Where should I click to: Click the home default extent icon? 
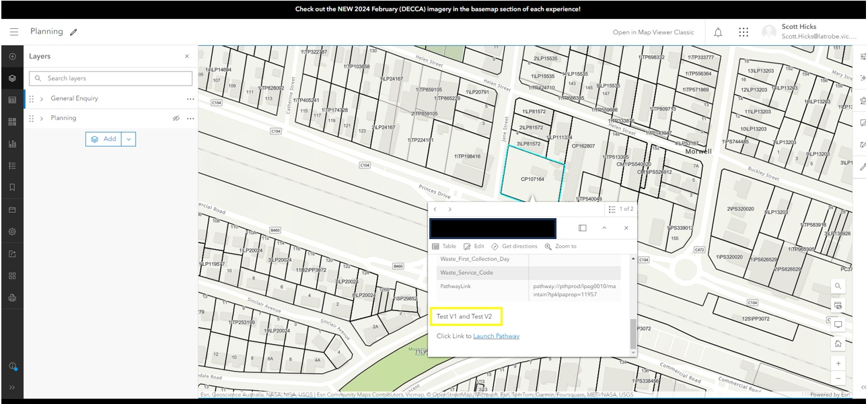click(838, 343)
